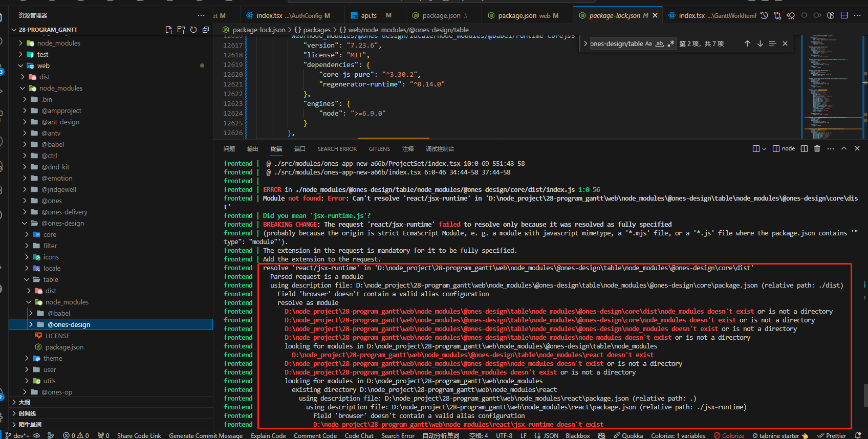Click Explain Code in status bar

point(268,435)
